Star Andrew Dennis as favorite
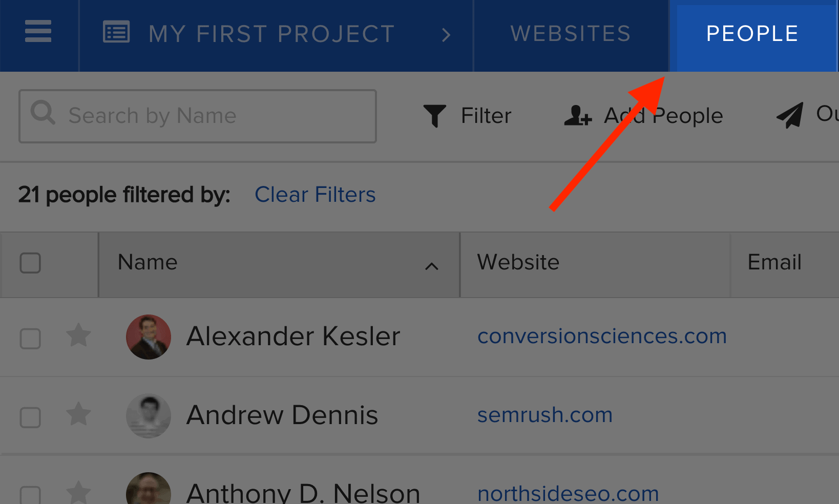Screen dimensions: 839x504 pyautogui.click(x=79, y=414)
